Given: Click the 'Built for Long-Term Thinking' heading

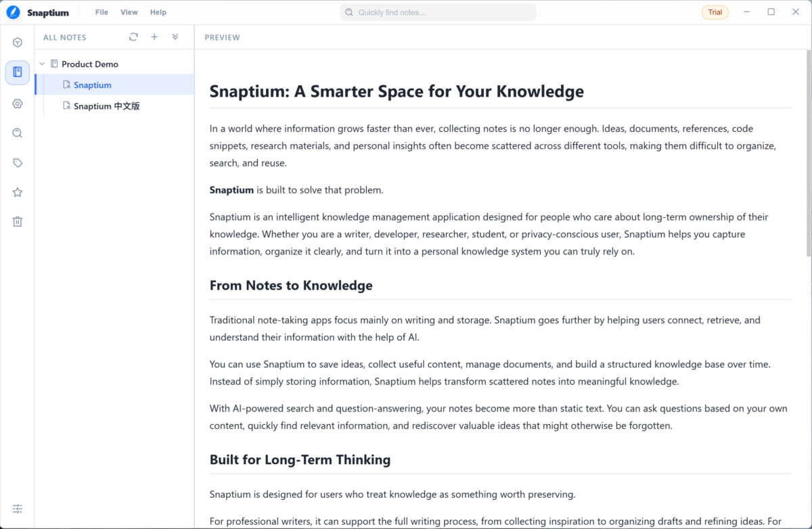Looking at the screenshot, I should pos(300,460).
